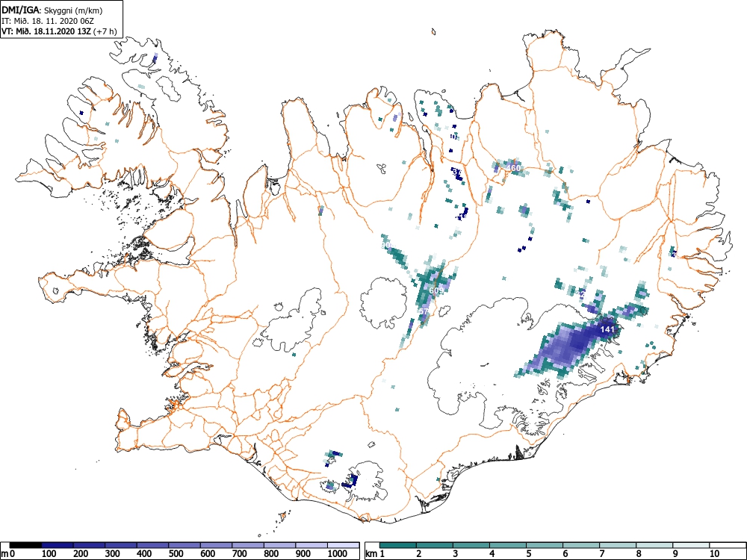Click the '4' tick label on the km scale
Image resolution: width=747 pixels, height=560 pixels.
(x=492, y=554)
